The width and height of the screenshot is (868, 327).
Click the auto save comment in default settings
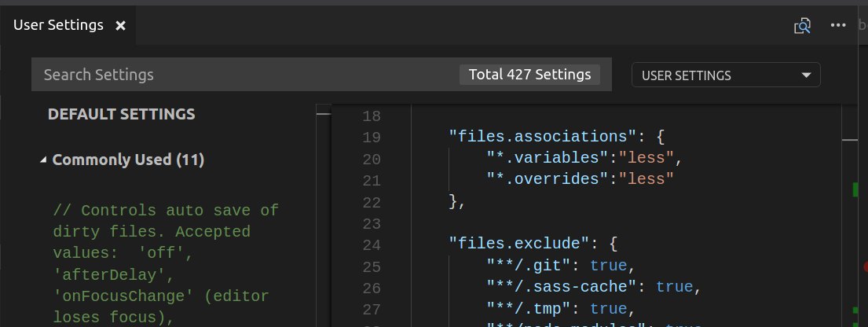point(166,264)
